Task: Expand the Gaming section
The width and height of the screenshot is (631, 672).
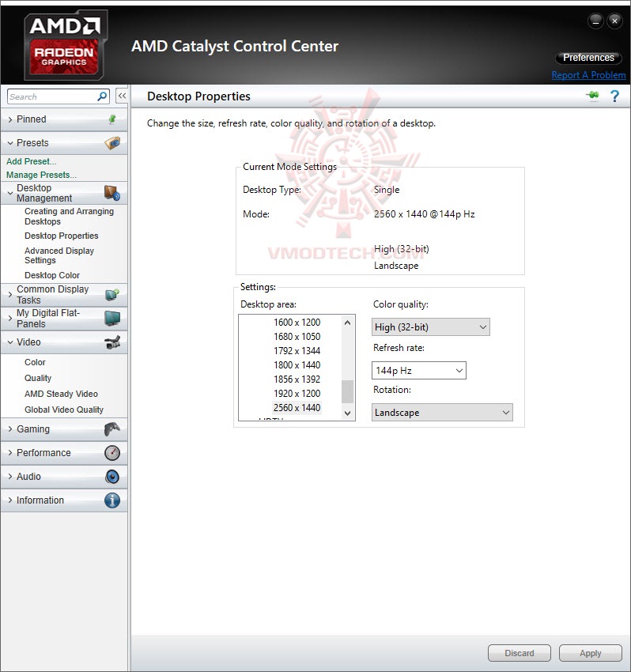Action: (x=10, y=429)
